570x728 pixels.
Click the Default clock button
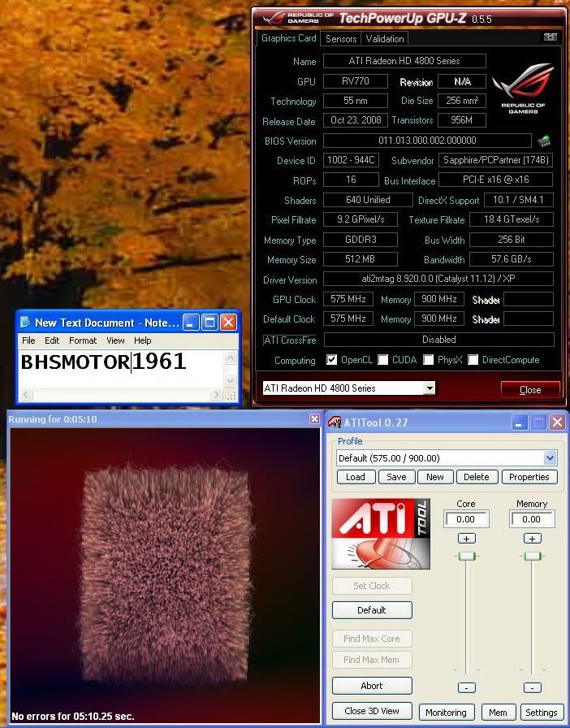tap(372, 610)
